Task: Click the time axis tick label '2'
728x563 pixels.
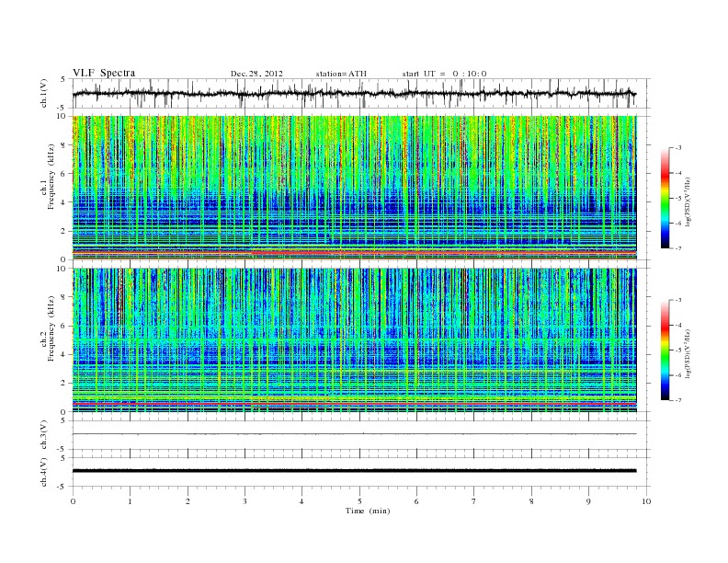Action: click(188, 501)
